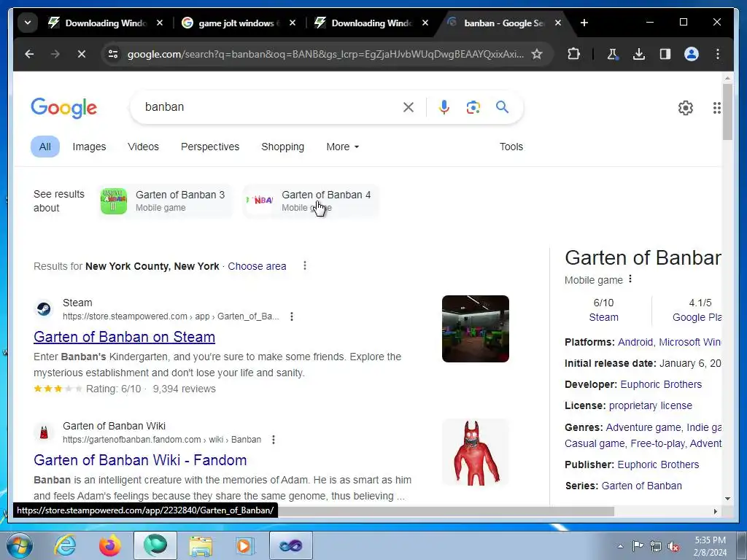Switch to first Downloading Windows tab
Viewport: 747px width, 560px height.
click(106, 23)
